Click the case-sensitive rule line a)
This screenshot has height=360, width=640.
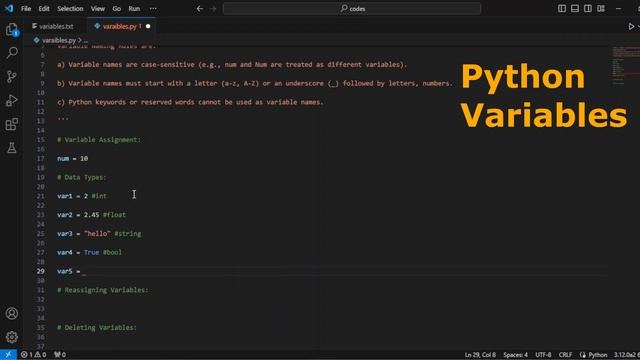point(232,64)
